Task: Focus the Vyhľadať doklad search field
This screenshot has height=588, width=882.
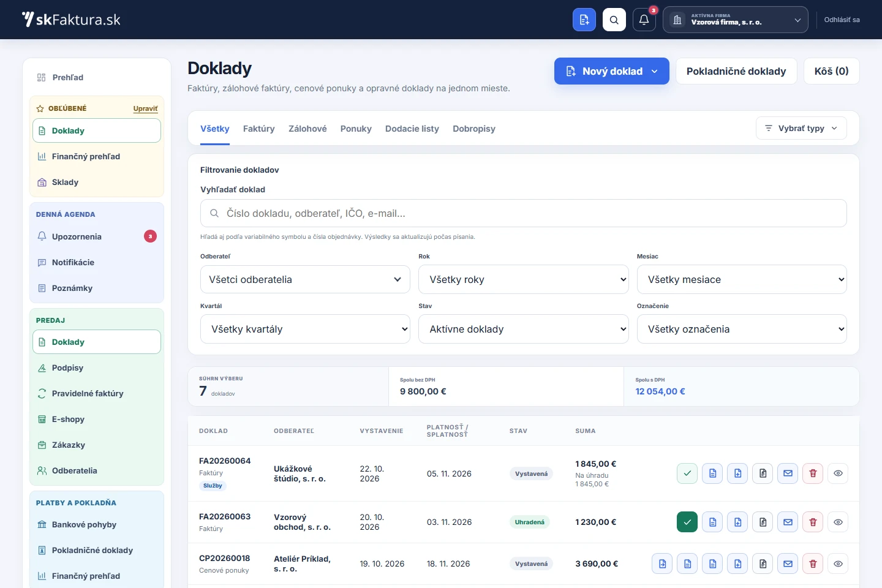Action: (x=524, y=213)
